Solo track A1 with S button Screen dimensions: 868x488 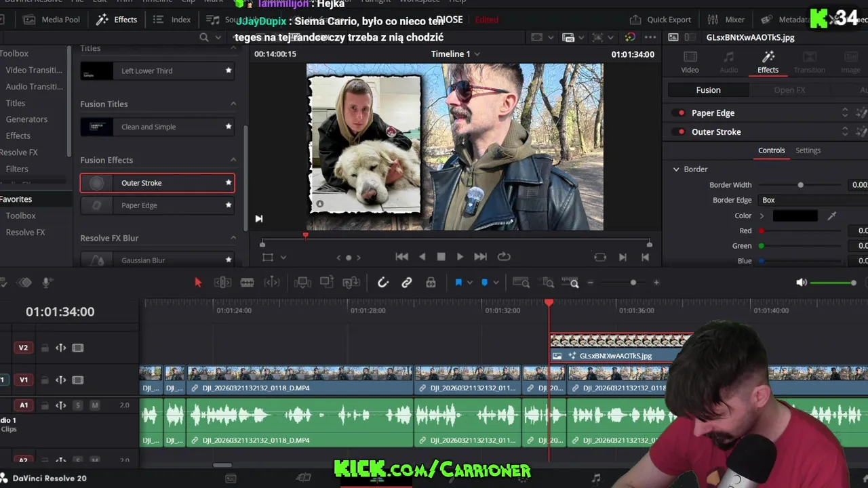click(x=77, y=405)
